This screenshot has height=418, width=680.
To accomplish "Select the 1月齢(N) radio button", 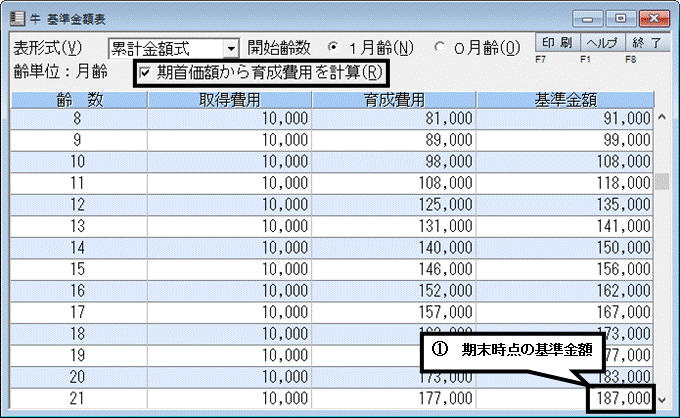I will point(333,47).
